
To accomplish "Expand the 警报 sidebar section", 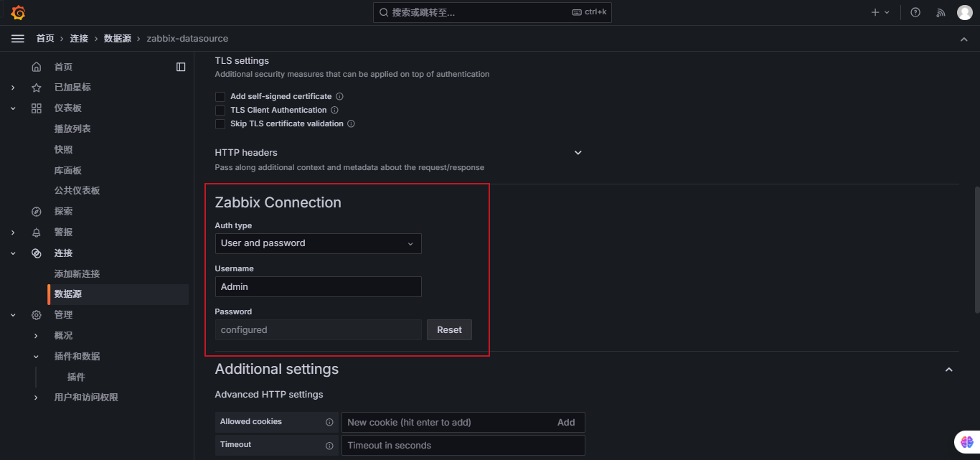I will pyautogui.click(x=13, y=233).
